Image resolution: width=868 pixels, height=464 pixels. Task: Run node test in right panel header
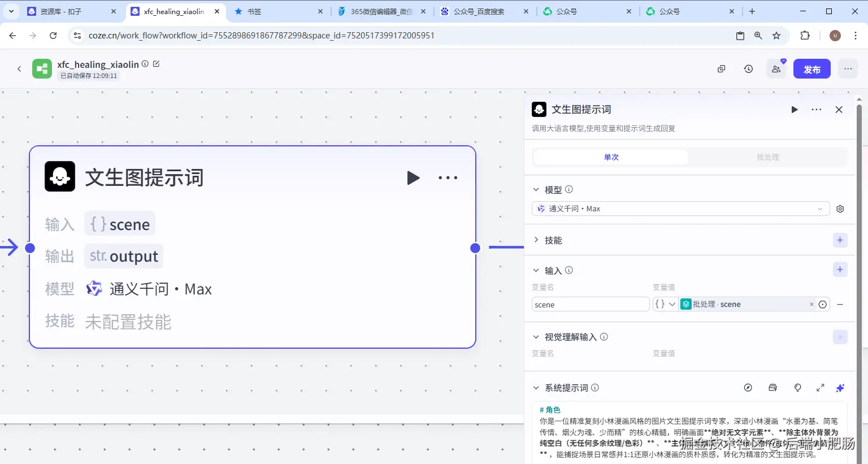pyautogui.click(x=795, y=110)
